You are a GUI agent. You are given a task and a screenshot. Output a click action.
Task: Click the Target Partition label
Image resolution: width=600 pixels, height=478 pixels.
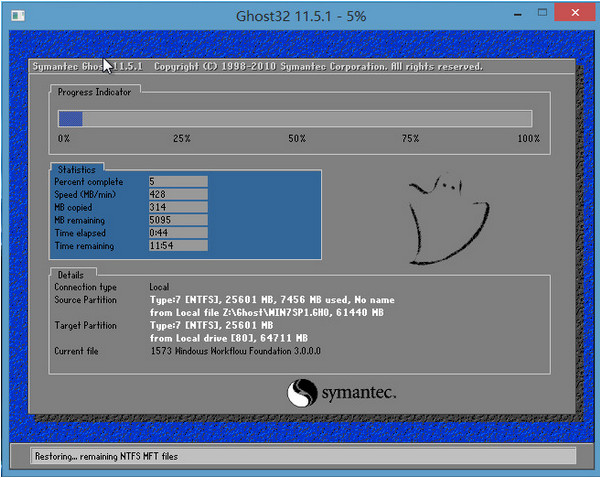click(x=85, y=326)
